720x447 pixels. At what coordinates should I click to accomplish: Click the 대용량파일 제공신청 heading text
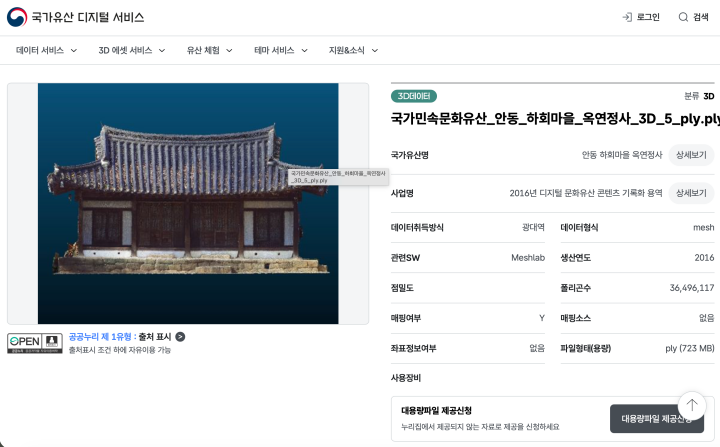coord(437,410)
